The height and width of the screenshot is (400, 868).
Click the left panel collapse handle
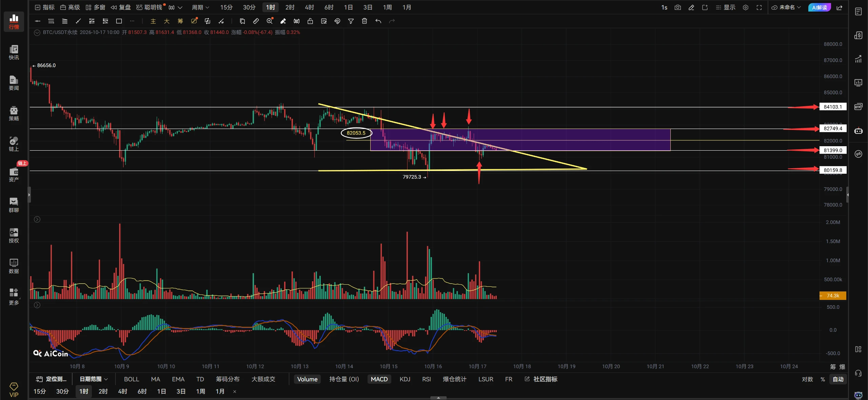29,195
